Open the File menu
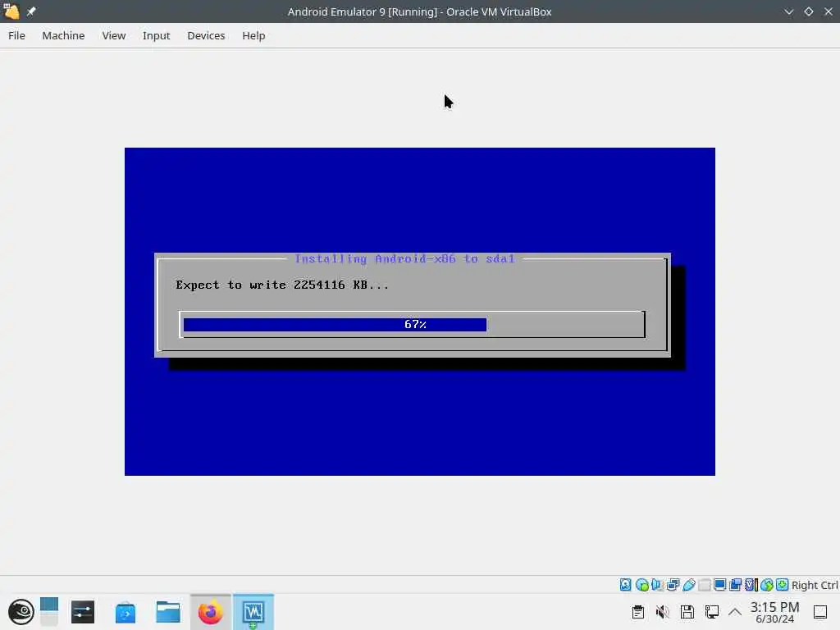840x630 pixels. [16, 35]
